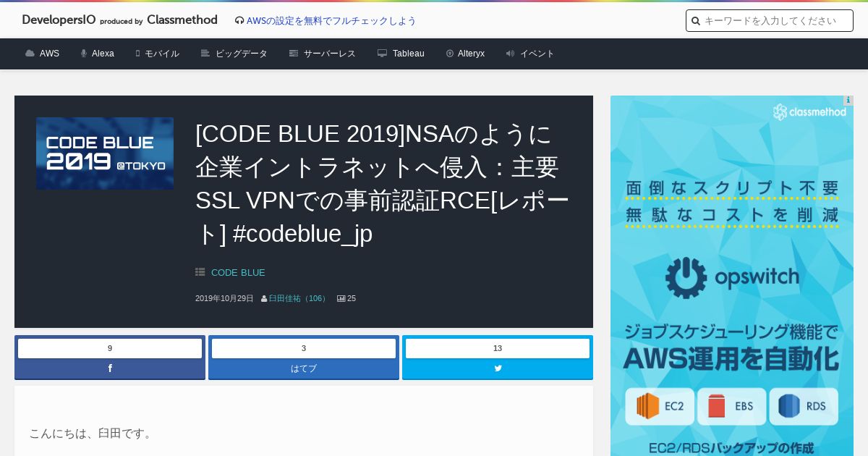868x456 pixels.
Task: Share the article on Facebook
Action: tap(110, 368)
